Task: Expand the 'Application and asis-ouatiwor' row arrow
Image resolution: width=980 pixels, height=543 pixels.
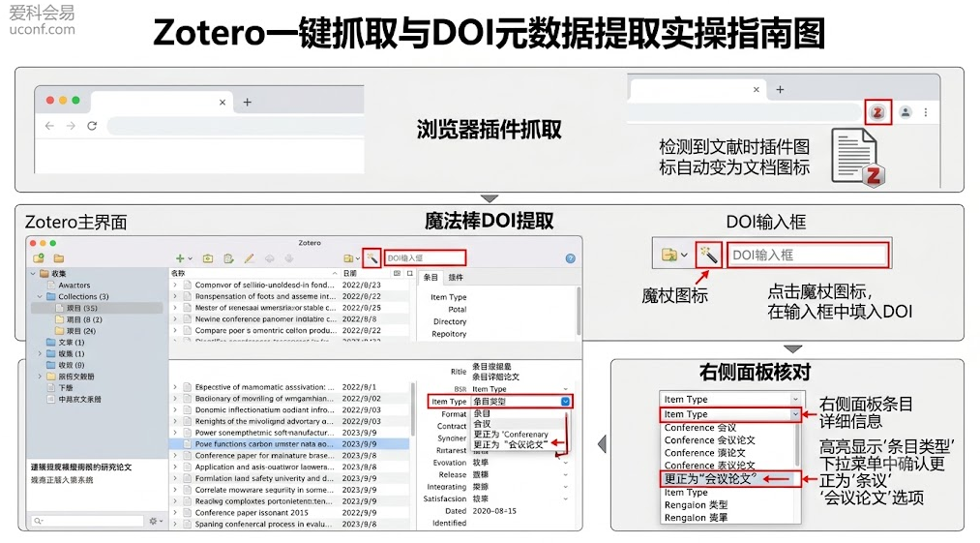Action: click(x=175, y=467)
